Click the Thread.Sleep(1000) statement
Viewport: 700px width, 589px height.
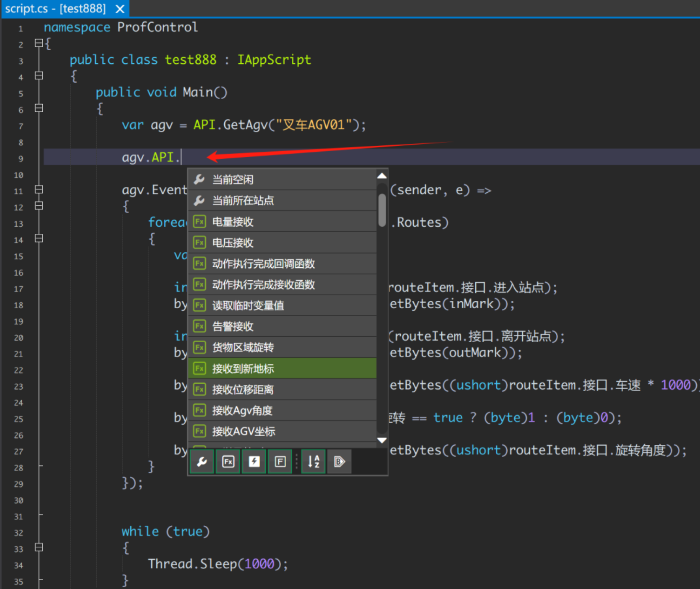pos(218,564)
